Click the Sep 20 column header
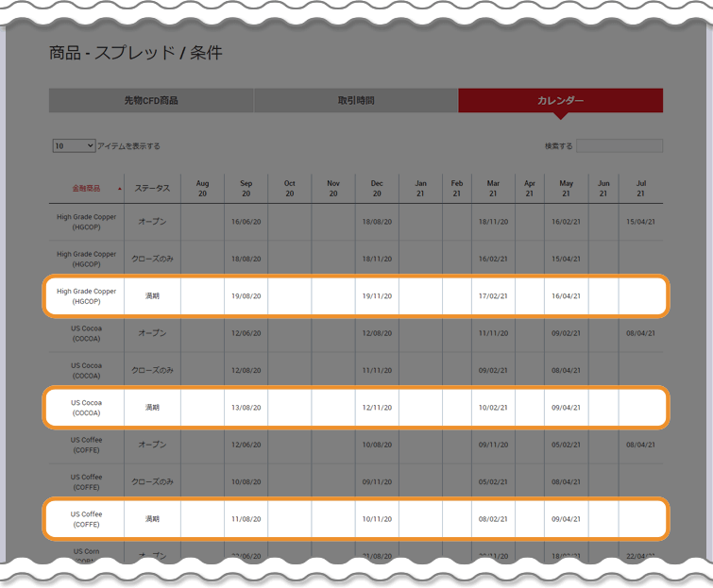Viewport: 713px width, 588px height. point(246,189)
